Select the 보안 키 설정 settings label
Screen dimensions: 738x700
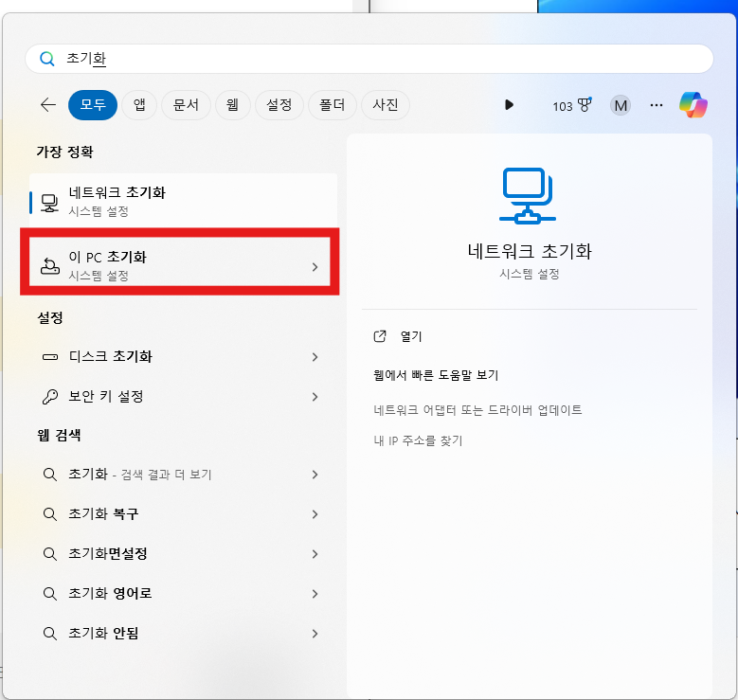pyautogui.click(x=106, y=396)
